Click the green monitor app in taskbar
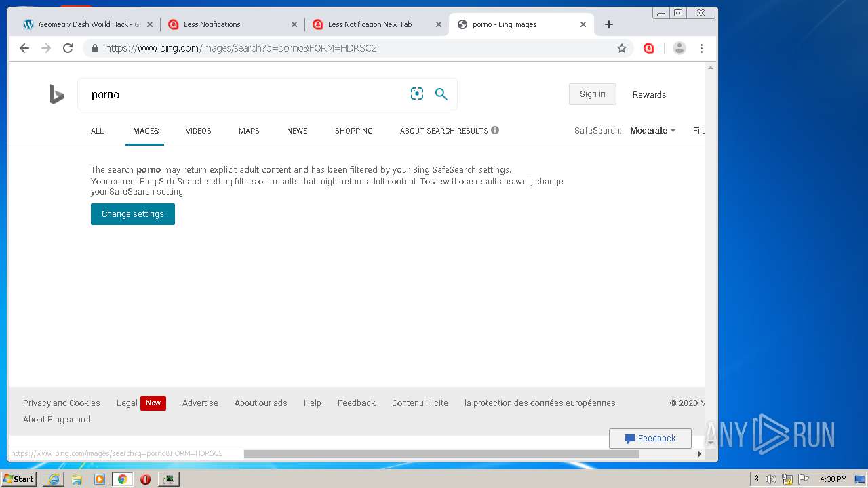The image size is (868, 488). click(168, 479)
